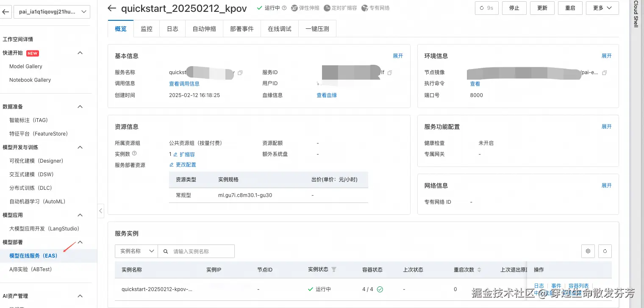644x308 pixels.
Task: Switch to the 部署事件 tab
Action: tap(242, 29)
